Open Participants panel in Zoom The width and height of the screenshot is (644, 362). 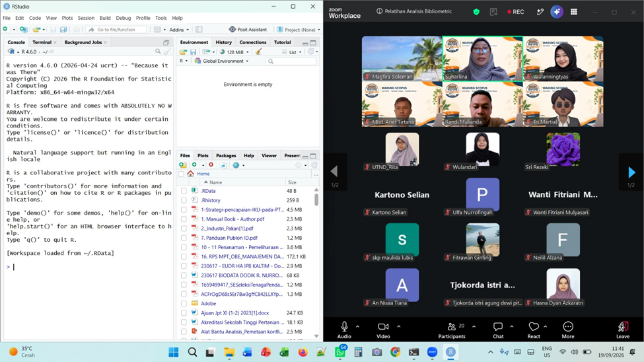(451, 330)
